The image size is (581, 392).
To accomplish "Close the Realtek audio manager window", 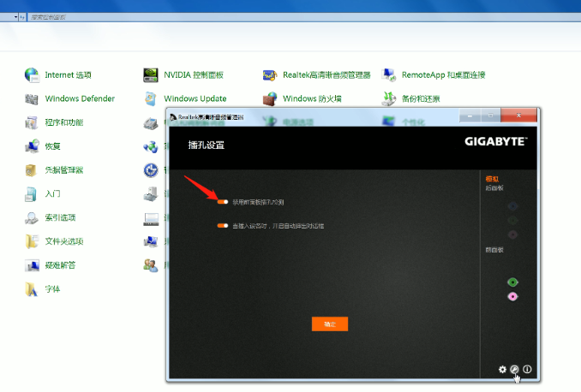I will point(518,116).
